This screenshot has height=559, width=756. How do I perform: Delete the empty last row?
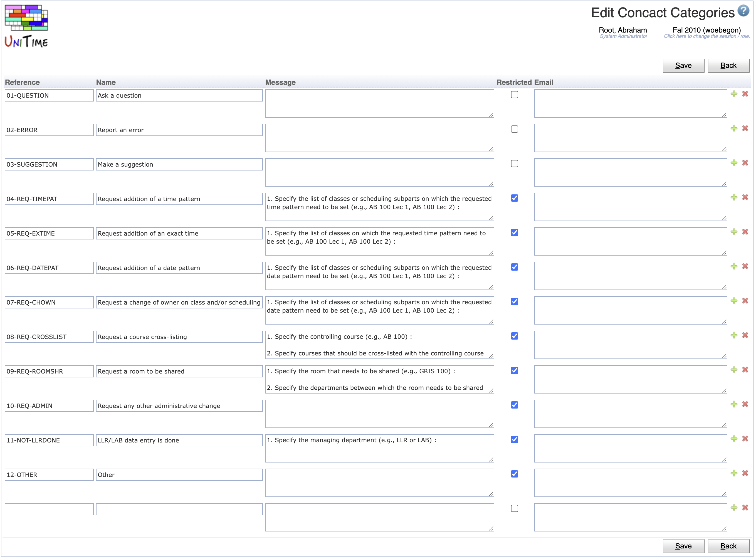(745, 508)
